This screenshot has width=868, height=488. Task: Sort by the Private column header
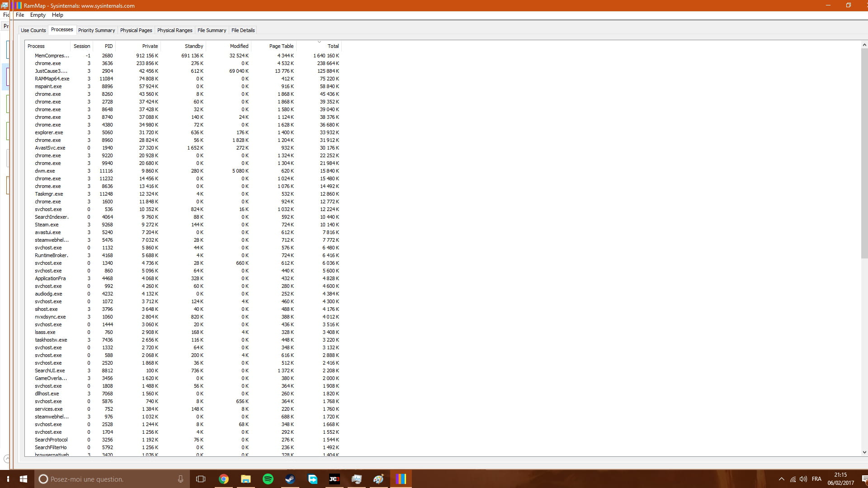pyautogui.click(x=138, y=46)
